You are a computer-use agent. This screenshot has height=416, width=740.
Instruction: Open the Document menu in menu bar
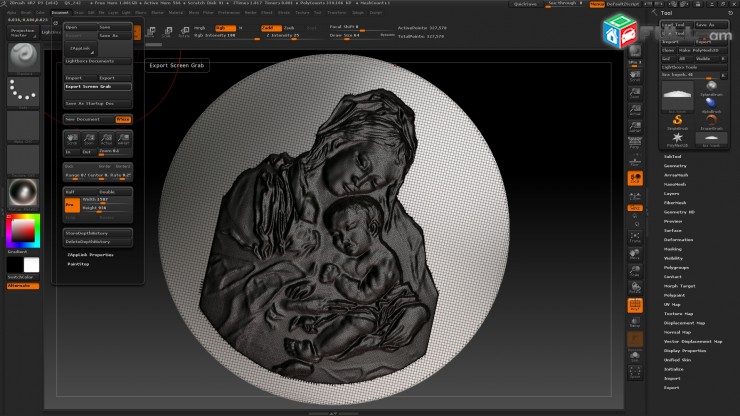(59, 13)
